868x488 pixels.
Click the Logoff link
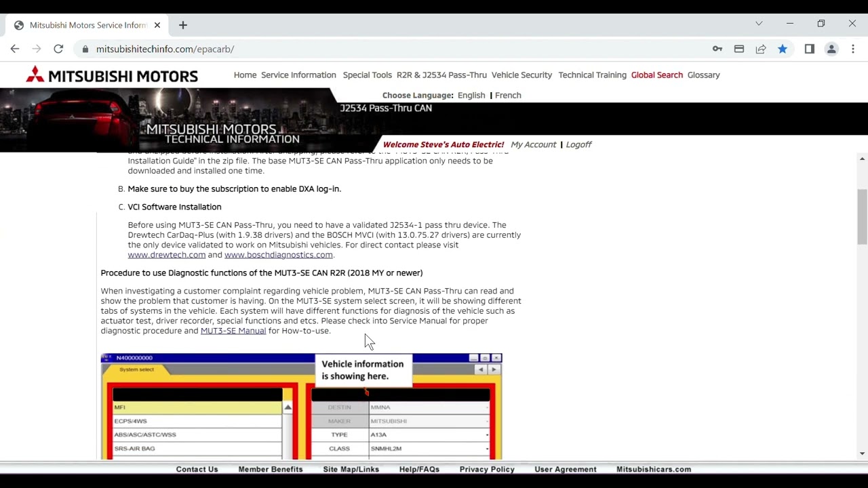pyautogui.click(x=578, y=144)
